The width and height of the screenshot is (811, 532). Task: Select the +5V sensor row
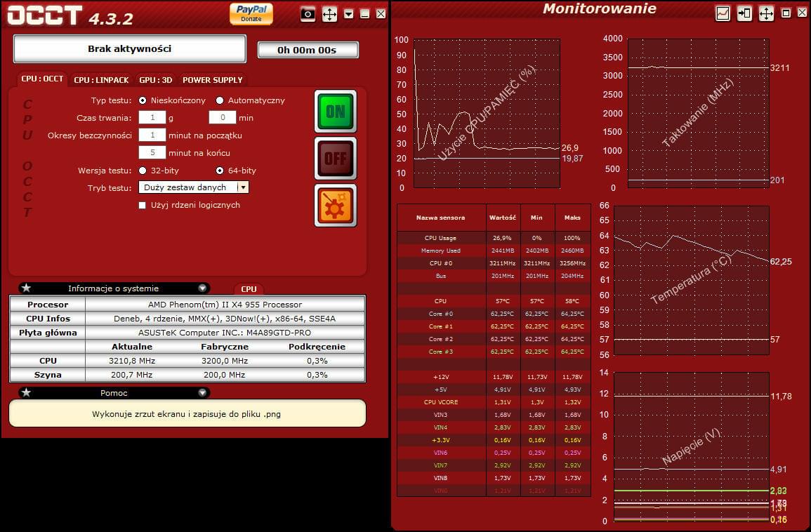494,390
